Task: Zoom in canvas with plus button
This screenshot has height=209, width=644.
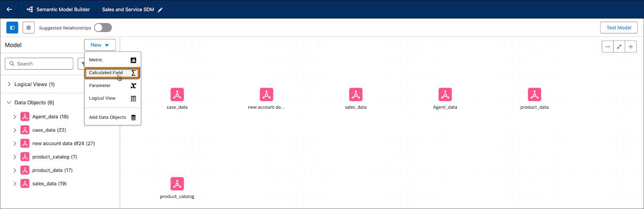Action: [x=631, y=47]
